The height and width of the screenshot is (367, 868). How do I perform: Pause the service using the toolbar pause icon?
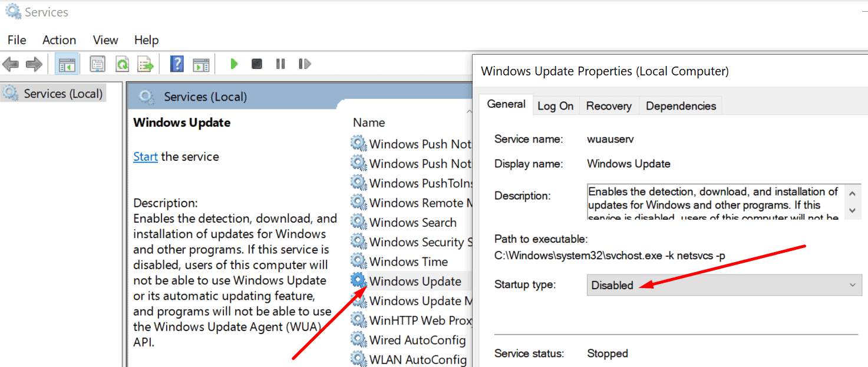(x=280, y=64)
